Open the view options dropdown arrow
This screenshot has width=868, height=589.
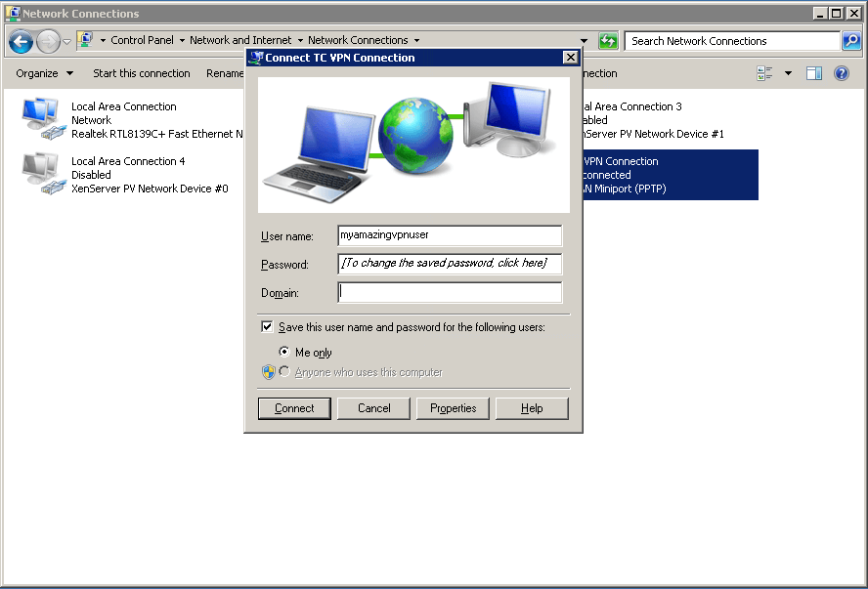click(788, 73)
